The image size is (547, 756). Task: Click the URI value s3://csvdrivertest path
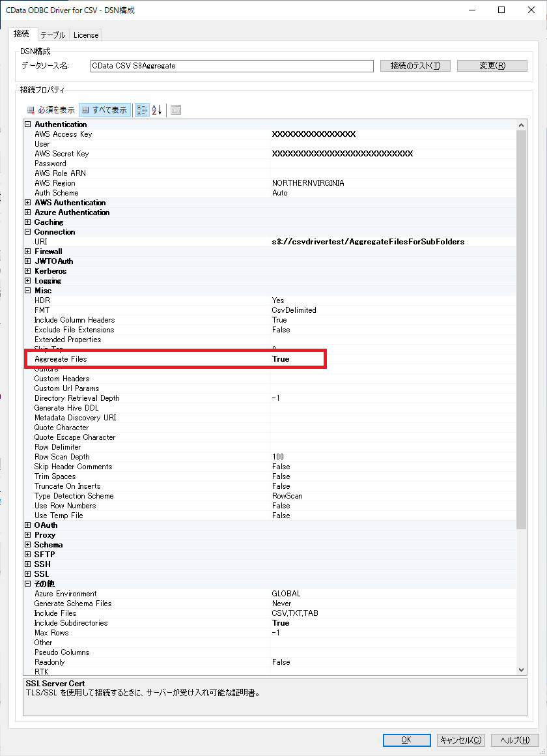coord(368,242)
